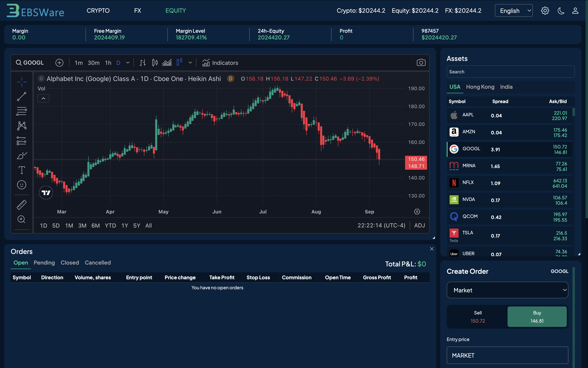This screenshot has height=368, width=588.
Task: Open the EQUITY section
Action: pos(176,11)
